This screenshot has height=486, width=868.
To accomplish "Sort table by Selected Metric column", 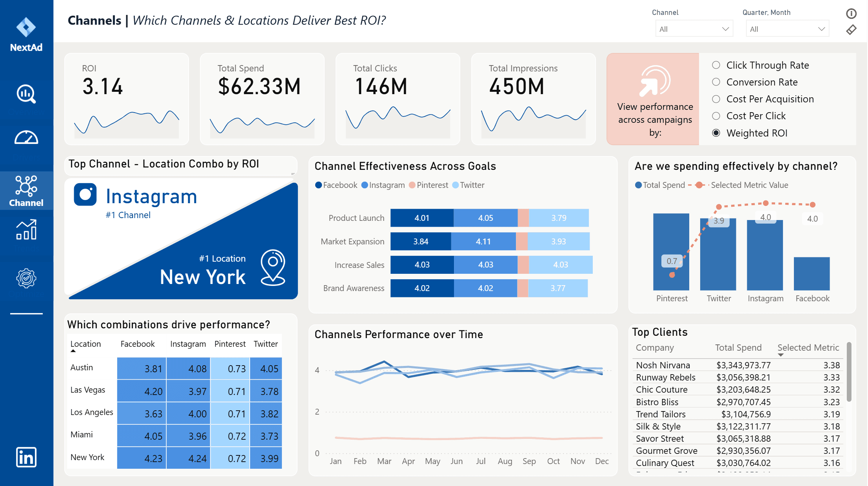I will coord(808,348).
